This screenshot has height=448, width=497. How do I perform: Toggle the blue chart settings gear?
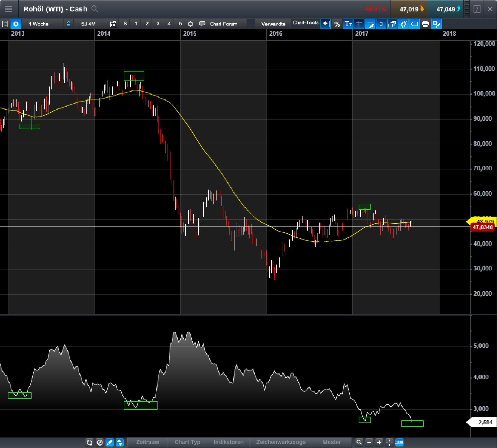click(x=16, y=24)
